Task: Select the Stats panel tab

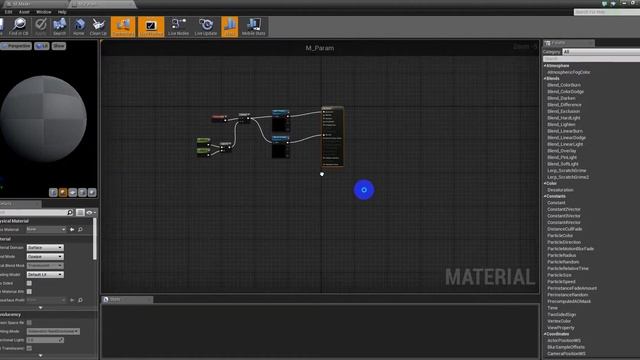Action: point(127,300)
